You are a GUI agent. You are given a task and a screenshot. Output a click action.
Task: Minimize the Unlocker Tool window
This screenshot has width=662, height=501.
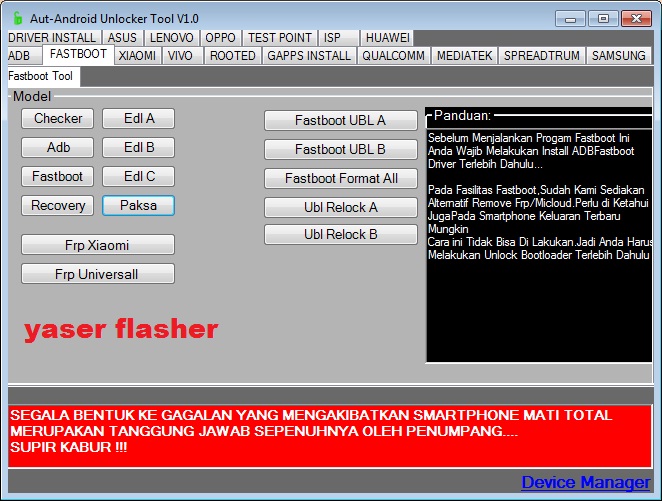(x=570, y=19)
